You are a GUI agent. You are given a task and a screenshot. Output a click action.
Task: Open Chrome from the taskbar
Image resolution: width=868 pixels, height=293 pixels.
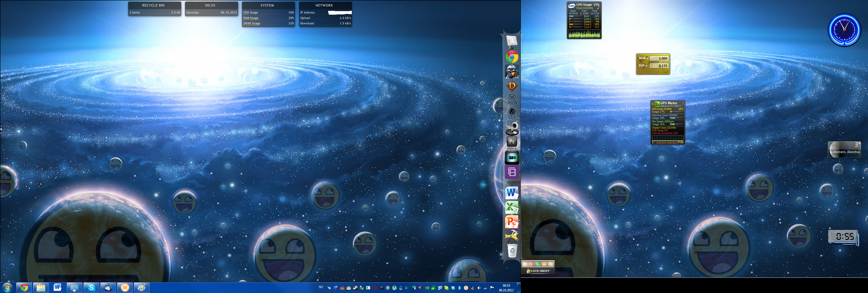24,288
